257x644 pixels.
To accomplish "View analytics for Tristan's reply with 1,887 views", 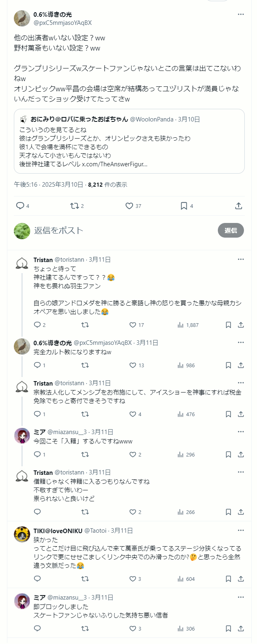I will (x=180, y=325).
